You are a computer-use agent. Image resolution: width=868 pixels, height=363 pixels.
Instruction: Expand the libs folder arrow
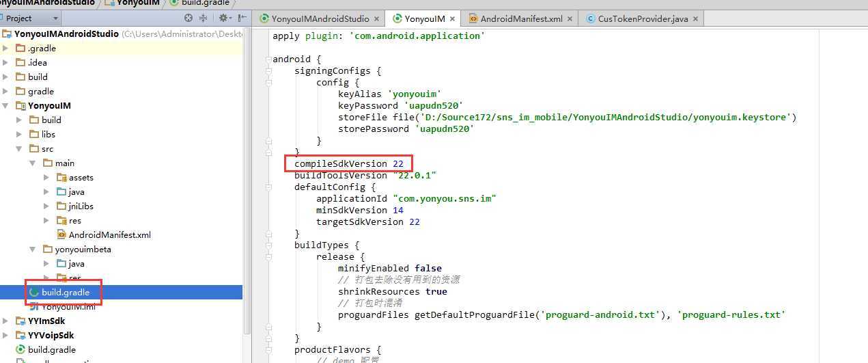(19, 135)
